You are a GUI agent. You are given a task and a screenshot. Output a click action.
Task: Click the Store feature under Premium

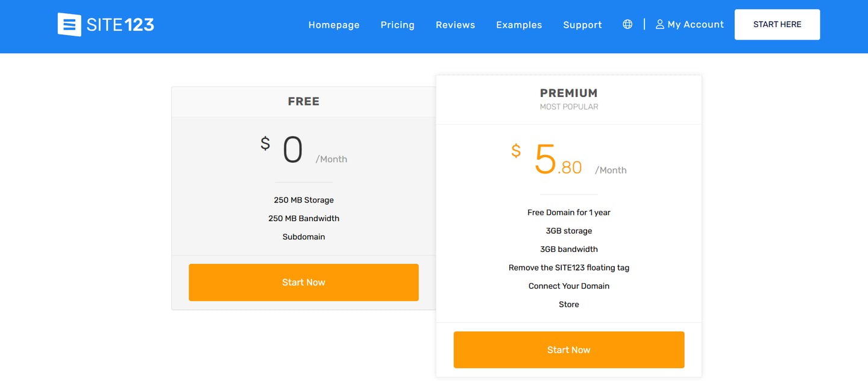tap(568, 304)
